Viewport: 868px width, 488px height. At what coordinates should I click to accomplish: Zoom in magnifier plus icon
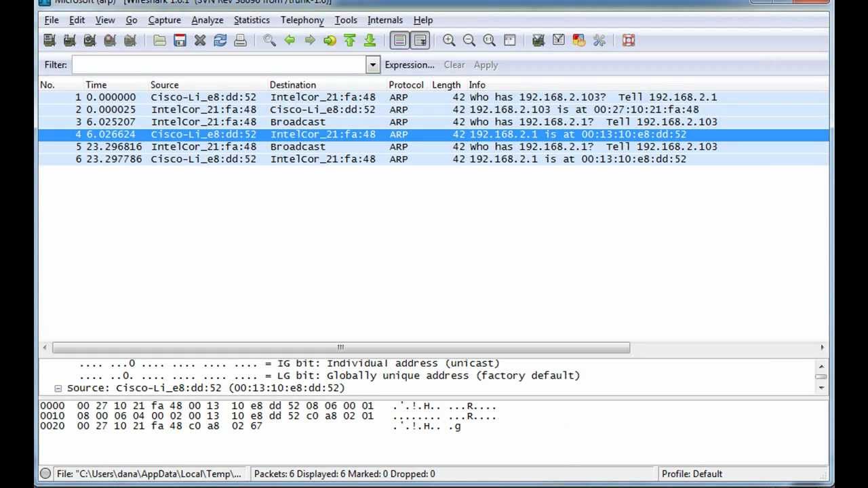(x=449, y=41)
